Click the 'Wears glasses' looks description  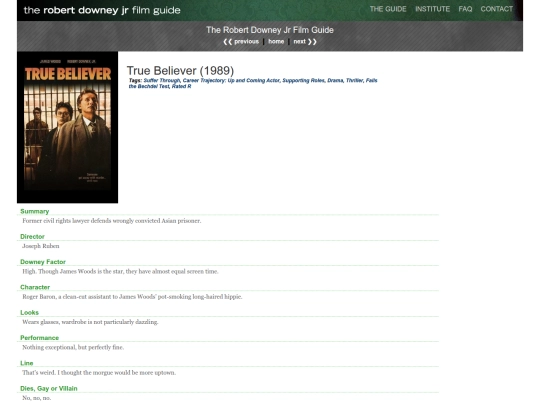90,322
